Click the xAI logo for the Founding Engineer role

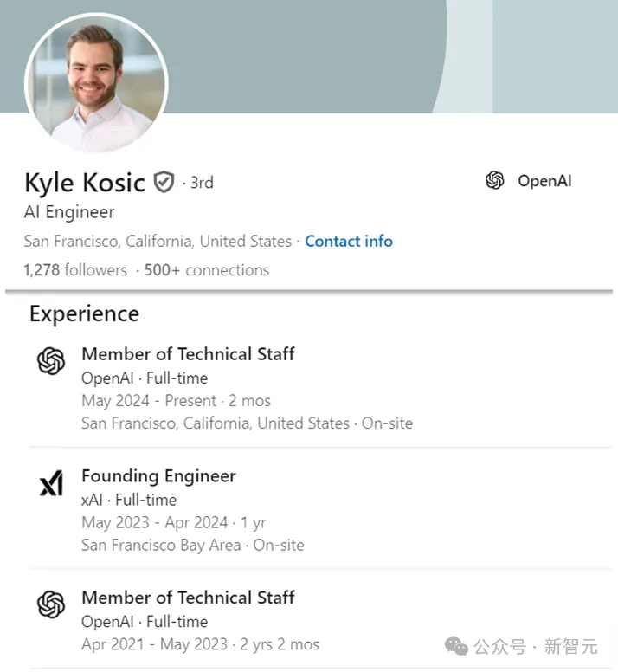[51, 483]
